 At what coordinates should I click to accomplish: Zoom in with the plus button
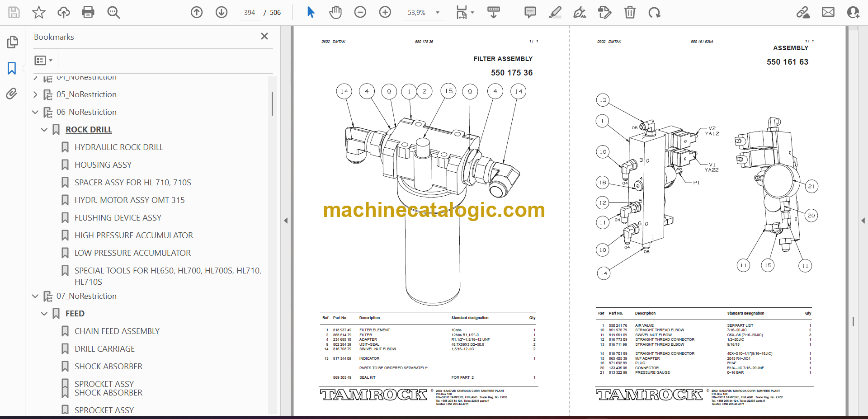385,12
